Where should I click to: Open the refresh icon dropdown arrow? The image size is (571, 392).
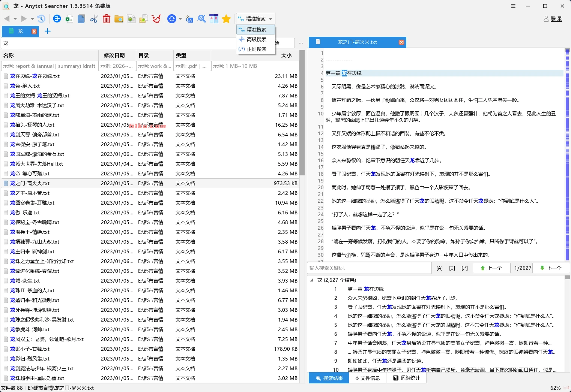tap(180, 19)
